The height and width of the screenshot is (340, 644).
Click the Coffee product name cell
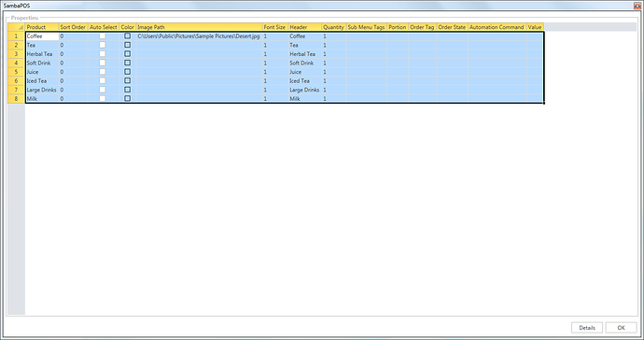click(x=42, y=36)
